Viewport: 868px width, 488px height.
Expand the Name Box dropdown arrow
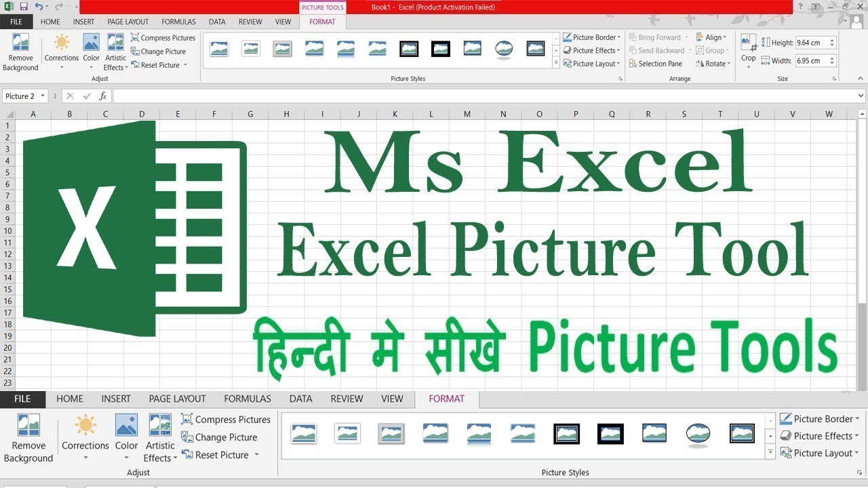coord(43,96)
